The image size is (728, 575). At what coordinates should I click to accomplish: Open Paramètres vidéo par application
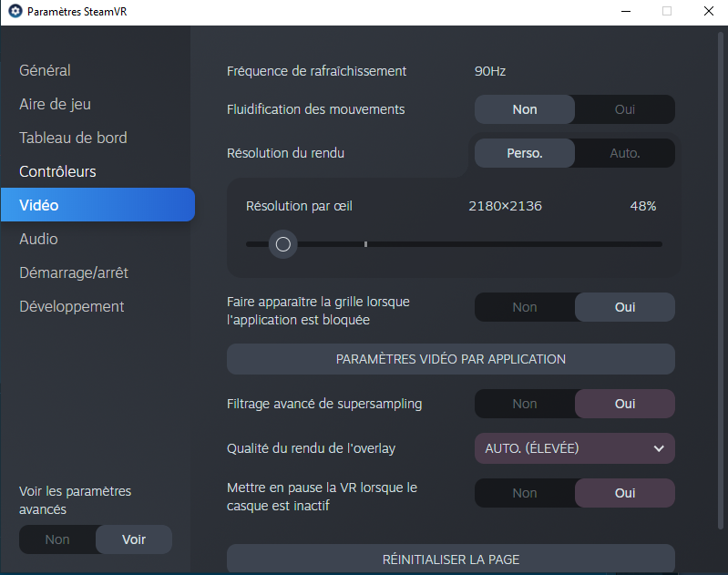tap(451, 359)
